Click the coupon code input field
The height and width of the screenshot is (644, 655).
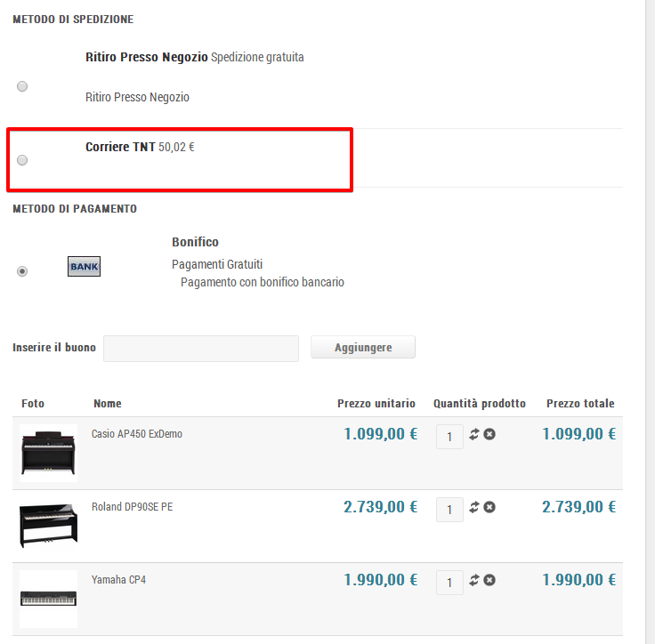tap(201, 349)
